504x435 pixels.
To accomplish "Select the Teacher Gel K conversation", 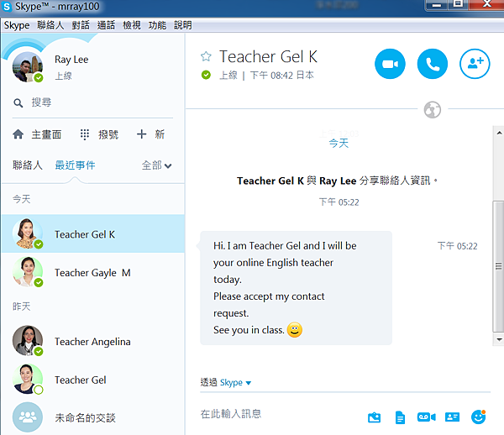I will [93, 233].
